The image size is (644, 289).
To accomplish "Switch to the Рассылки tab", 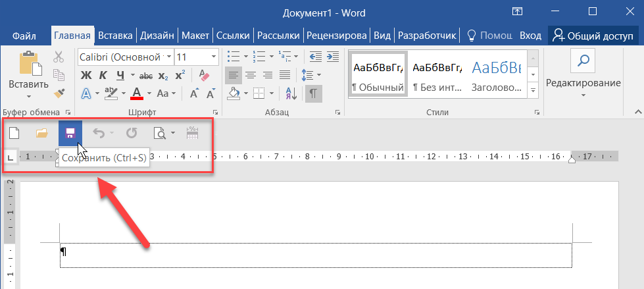I will point(278,36).
